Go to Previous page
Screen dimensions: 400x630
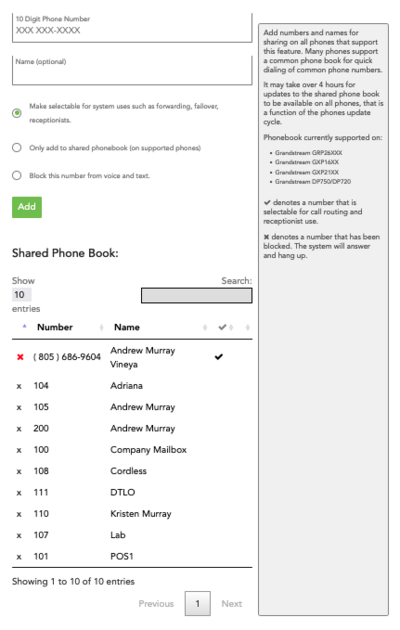pyautogui.click(x=156, y=603)
